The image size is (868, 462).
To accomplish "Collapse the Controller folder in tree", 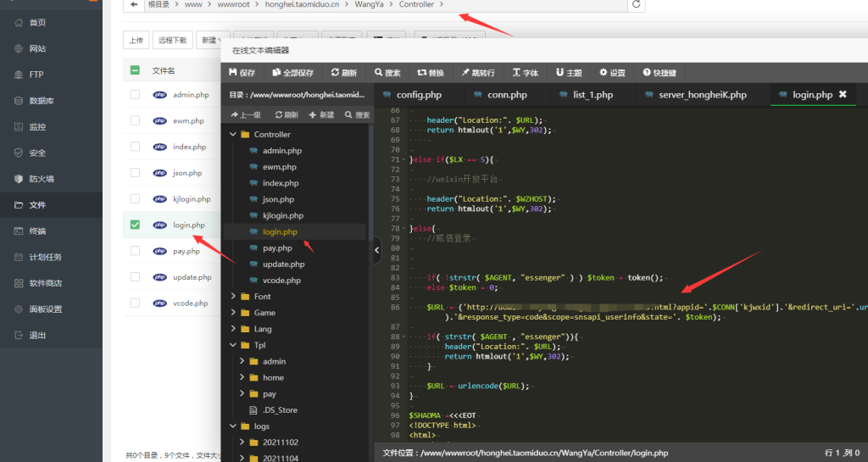I will point(234,135).
